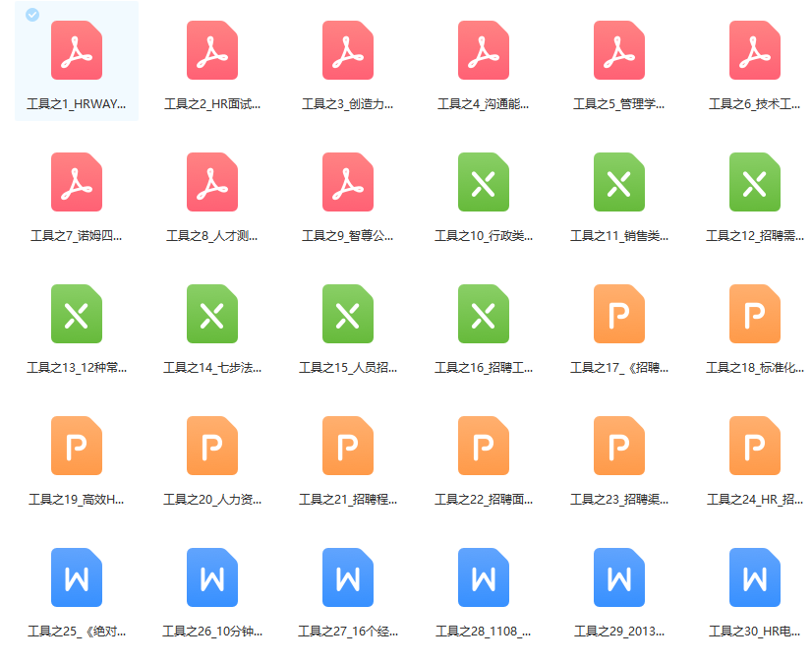Image resolution: width=812 pixels, height=664 pixels.
Task: Click Excel icon 工具之11_销售类
Action: coord(619,182)
